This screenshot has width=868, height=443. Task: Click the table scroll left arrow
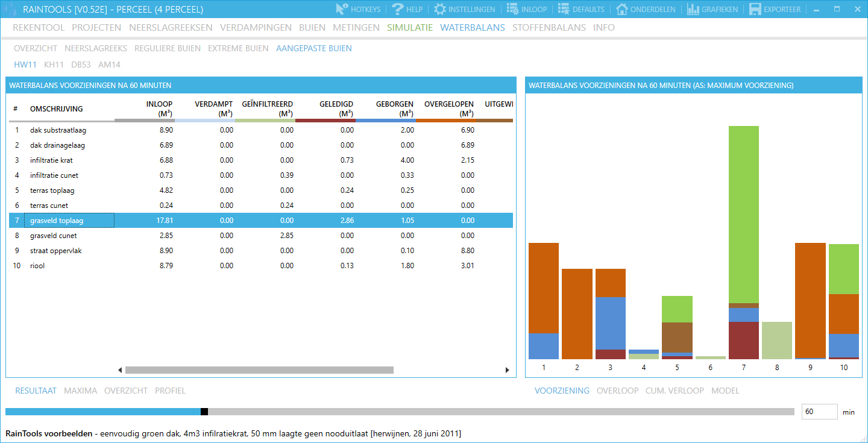(x=120, y=370)
